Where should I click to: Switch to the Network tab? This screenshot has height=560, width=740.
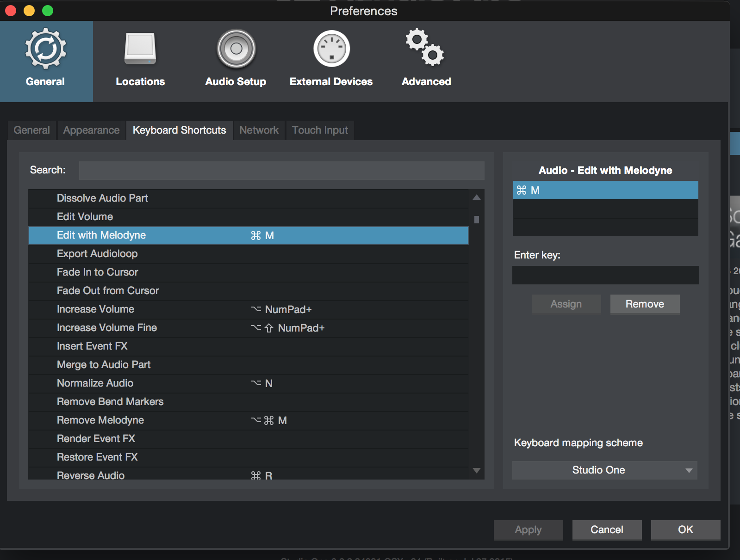[x=259, y=130]
